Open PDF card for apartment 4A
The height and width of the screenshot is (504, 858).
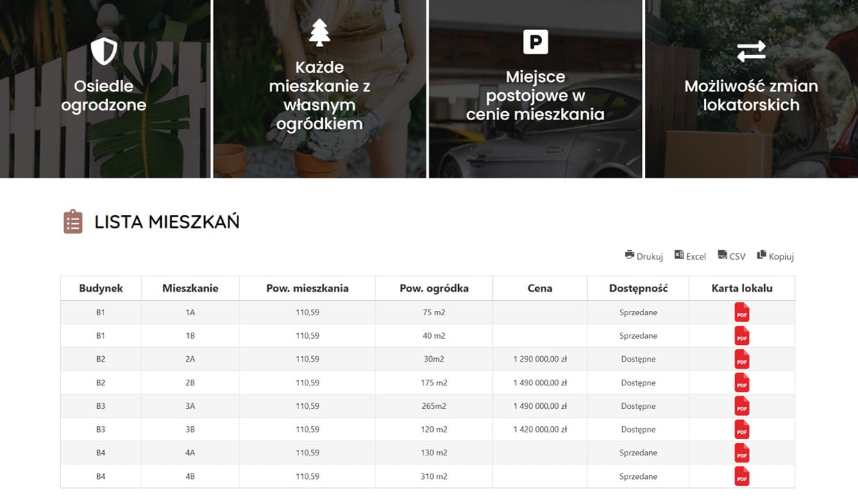[x=741, y=453]
